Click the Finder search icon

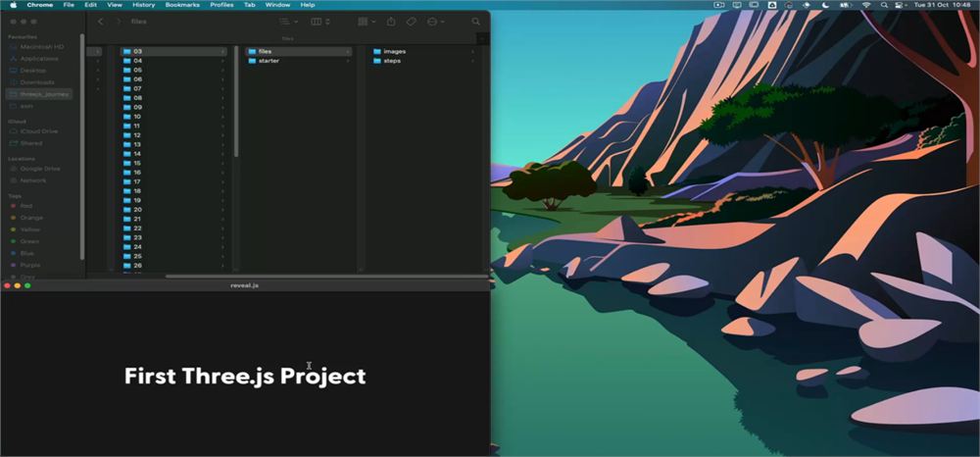click(x=475, y=22)
